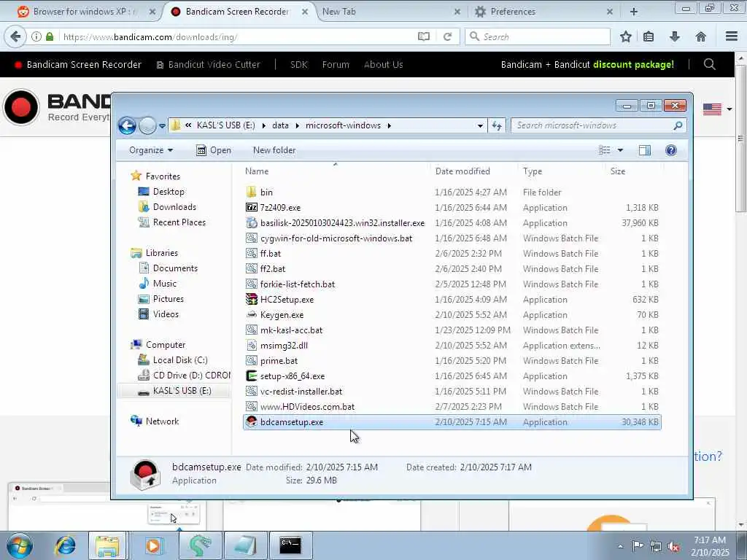
Task: Select forkie-list-fetch.bat
Action: click(x=452, y=284)
